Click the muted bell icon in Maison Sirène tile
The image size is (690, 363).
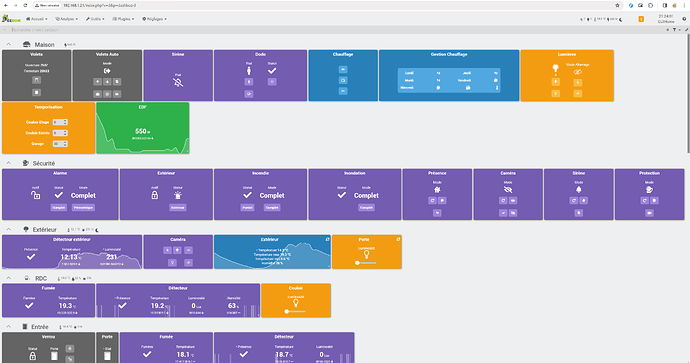[x=178, y=82]
